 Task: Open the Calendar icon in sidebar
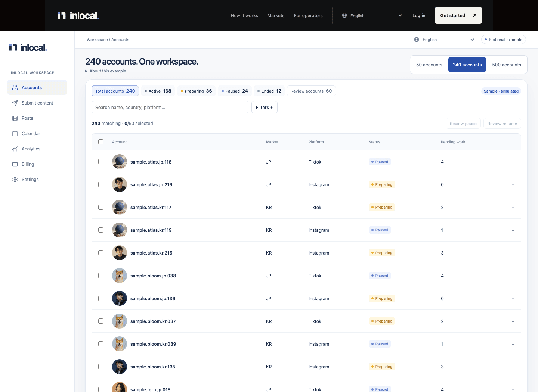tap(15, 134)
